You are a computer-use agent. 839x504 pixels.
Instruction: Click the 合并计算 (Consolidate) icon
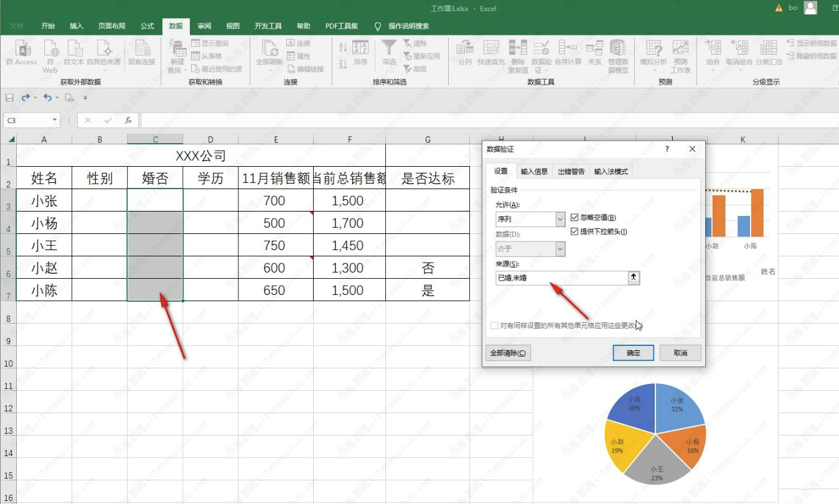[567, 49]
